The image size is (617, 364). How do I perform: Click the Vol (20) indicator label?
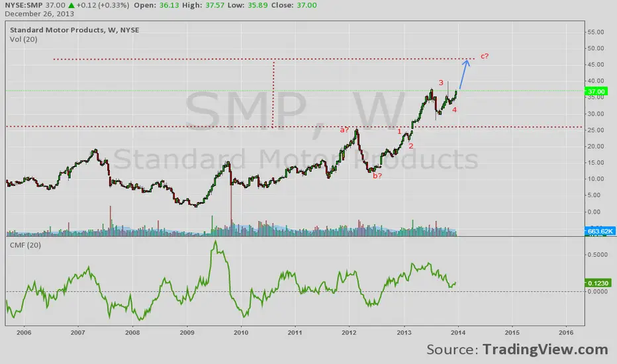pyautogui.click(x=24, y=39)
